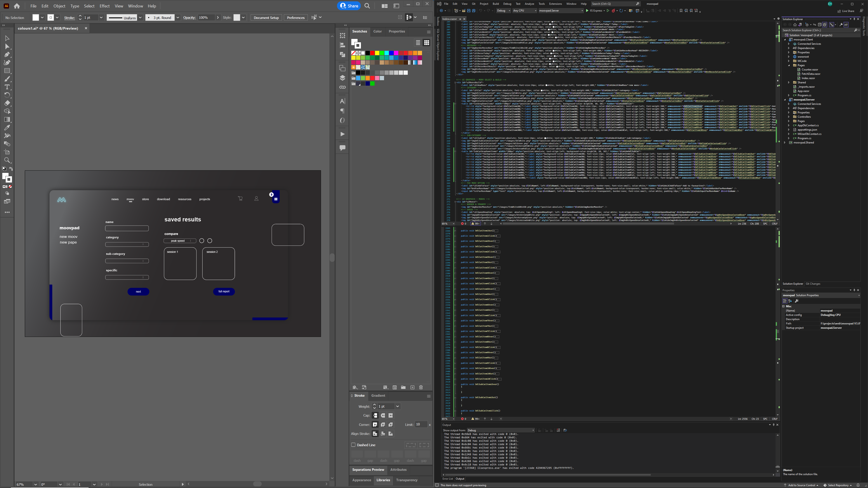Swap fill and stroke colors
This screenshot has width=868, height=488.
pyautogui.click(x=11, y=169)
